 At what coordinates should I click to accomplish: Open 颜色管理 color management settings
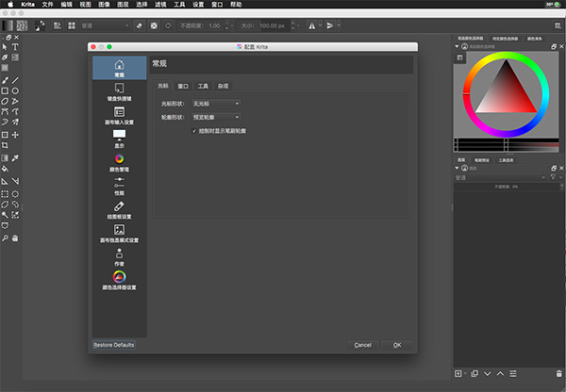click(x=120, y=163)
